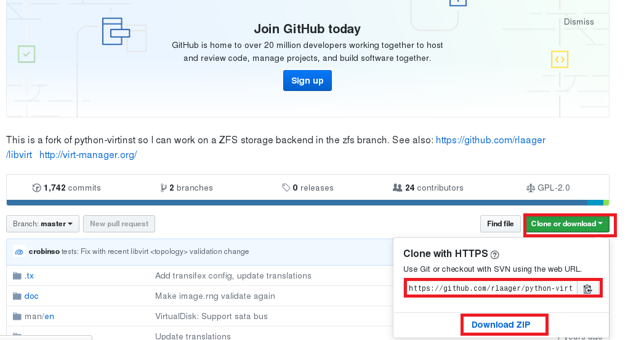Viewport: 644px width, 340px height.
Task: Click the branch fork icon
Action: click(164, 188)
